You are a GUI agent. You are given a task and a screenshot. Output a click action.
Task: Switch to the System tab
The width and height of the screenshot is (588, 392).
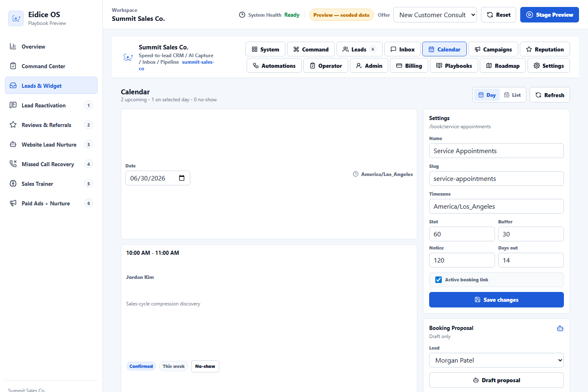(x=265, y=49)
